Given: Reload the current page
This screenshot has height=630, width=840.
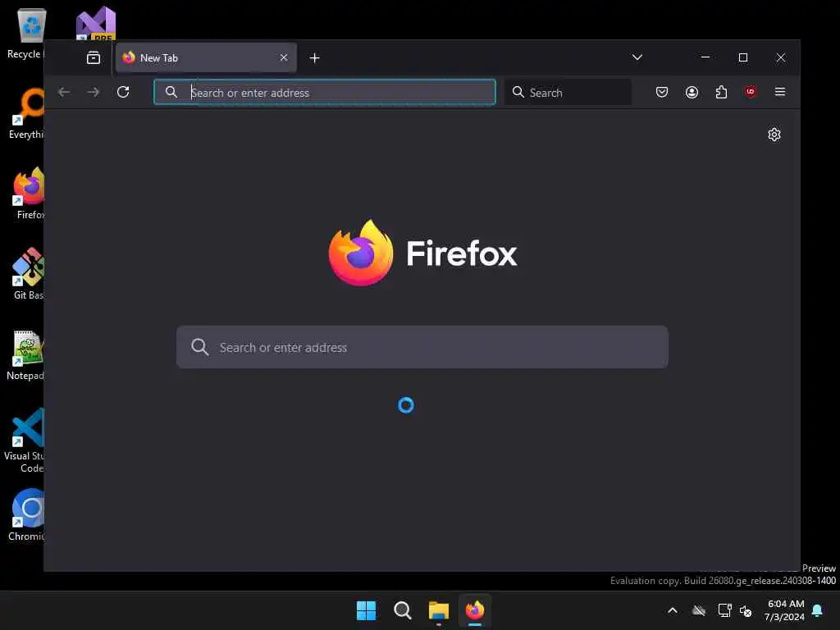Looking at the screenshot, I should point(123,92).
